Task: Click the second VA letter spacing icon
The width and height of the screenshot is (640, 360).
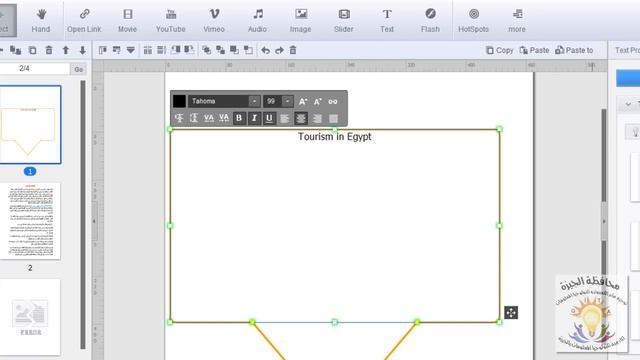Action: [x=224, y=118]
